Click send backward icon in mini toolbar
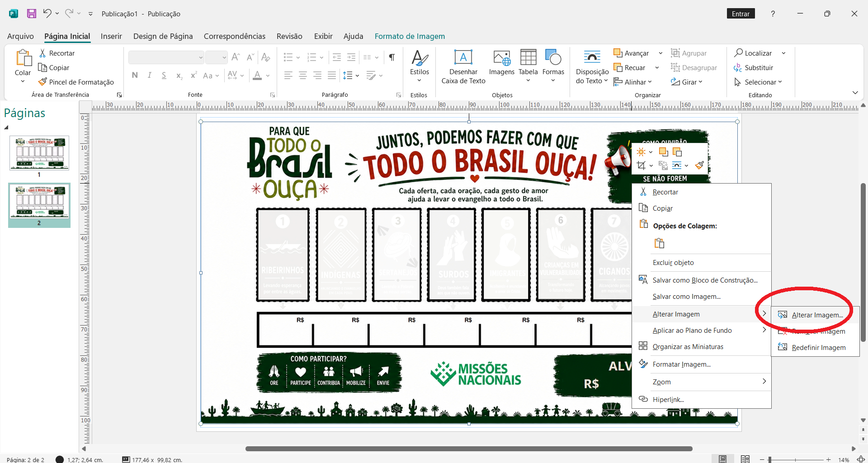The width and height of the screenshot is (868, 463). [677, 152]
